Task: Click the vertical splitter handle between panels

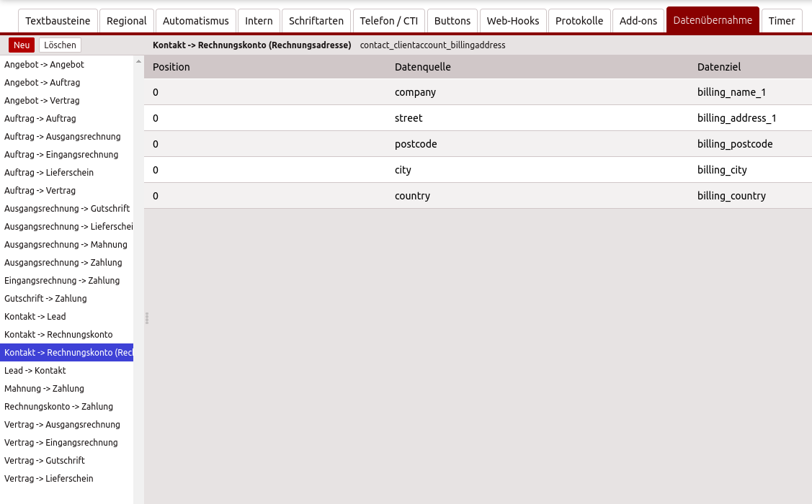Action: pos(147,318)
